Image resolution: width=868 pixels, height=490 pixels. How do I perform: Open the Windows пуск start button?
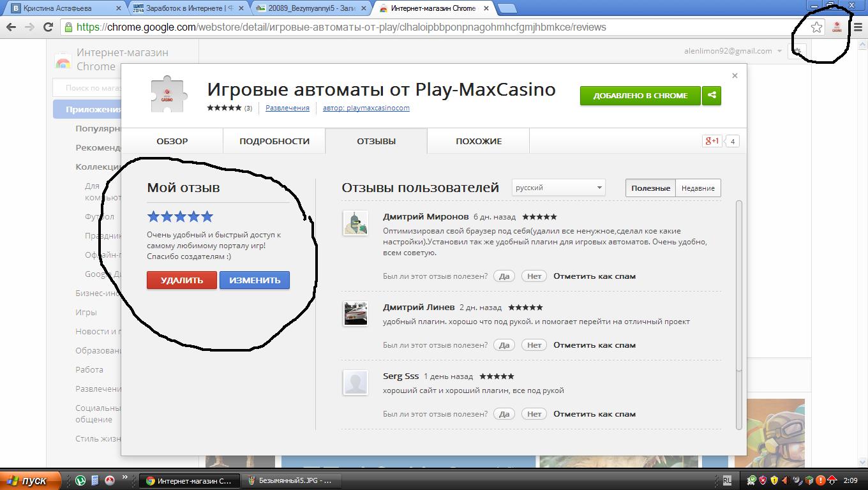click(x=31, y=480)
